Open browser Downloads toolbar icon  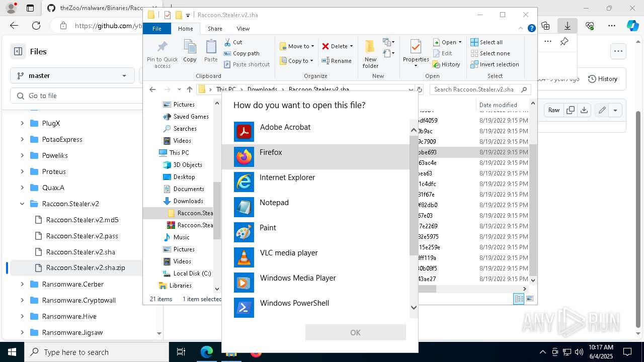tap(568, 26)
